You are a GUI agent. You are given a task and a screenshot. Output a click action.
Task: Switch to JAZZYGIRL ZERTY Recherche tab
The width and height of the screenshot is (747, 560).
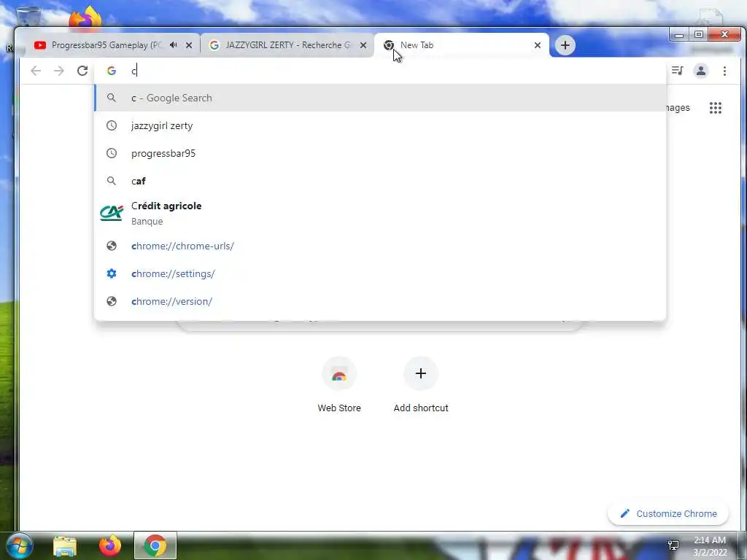(x=287, y=45)
